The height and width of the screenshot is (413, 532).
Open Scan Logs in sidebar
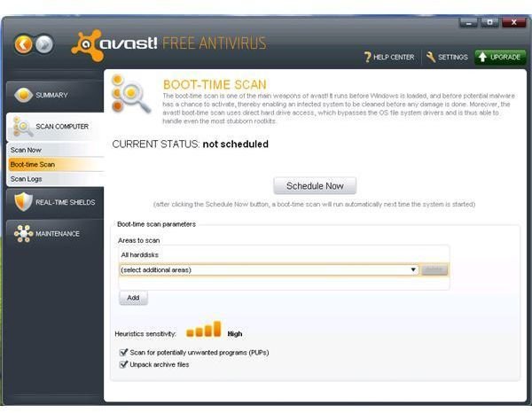[x=57, y=179]
